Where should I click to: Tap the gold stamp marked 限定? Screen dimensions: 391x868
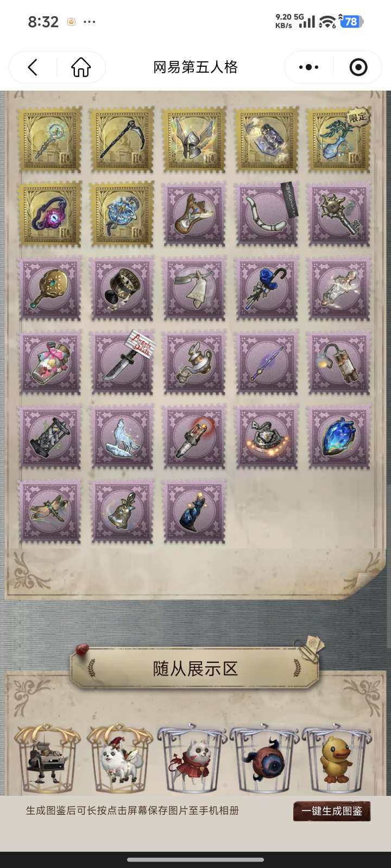click(x=339, y=139)
